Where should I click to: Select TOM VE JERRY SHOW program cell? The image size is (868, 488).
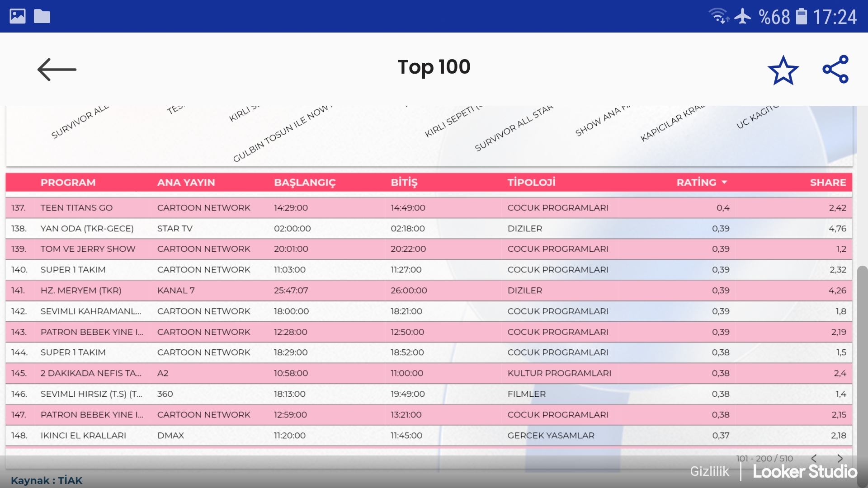(88, 249)
